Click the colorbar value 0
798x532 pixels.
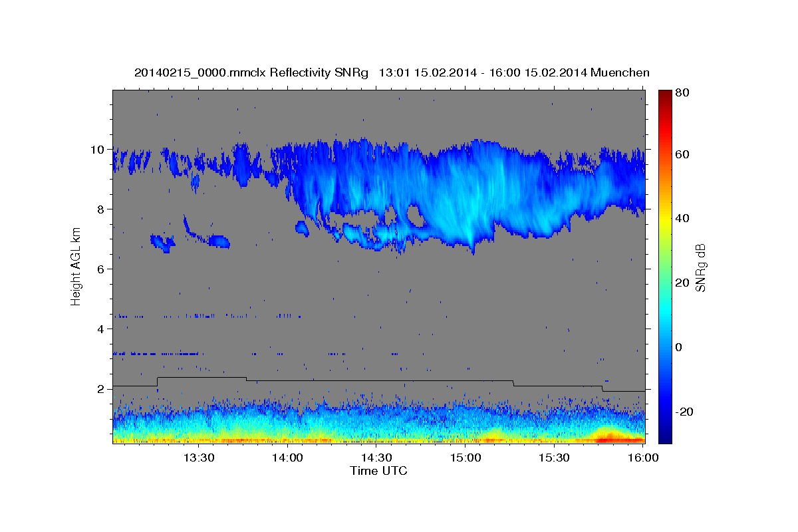click(678, 347)
